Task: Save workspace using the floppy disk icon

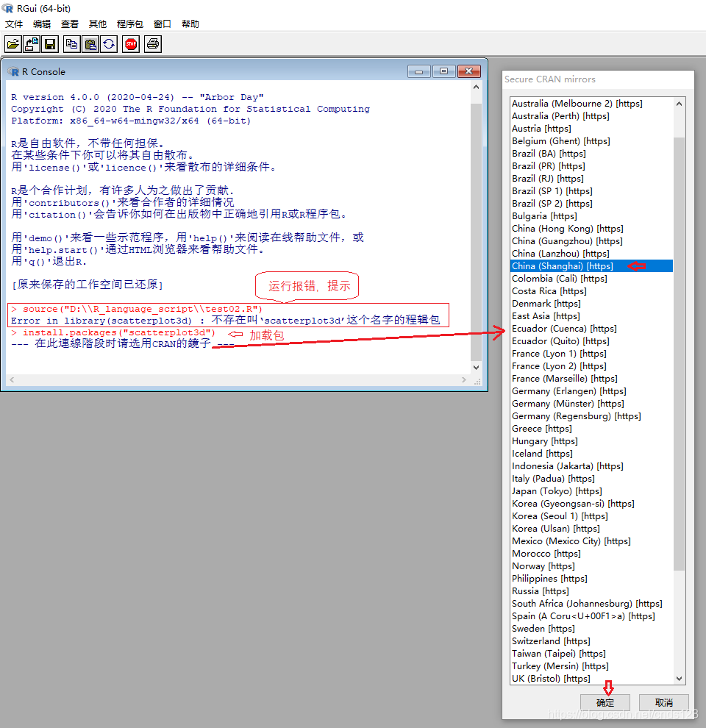Action: coord(50,44)
